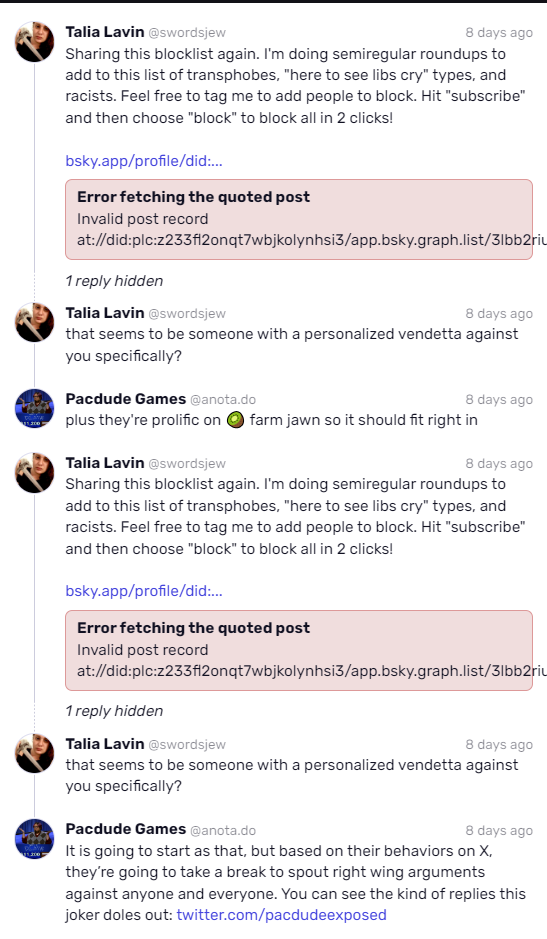Click the kiwi emoji in Pacdude's reply
The width and height of the screenshot is (547, 939).
coord(235,420)
